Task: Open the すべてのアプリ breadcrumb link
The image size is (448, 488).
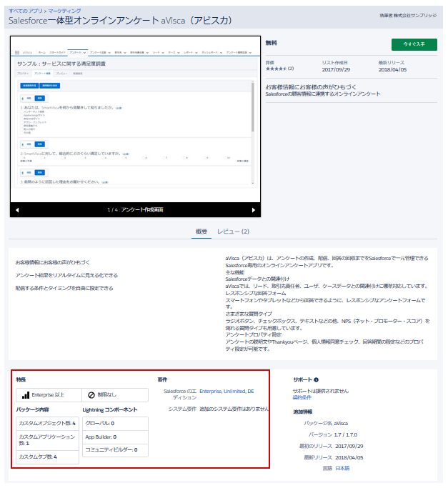Action: coord(23,11)
